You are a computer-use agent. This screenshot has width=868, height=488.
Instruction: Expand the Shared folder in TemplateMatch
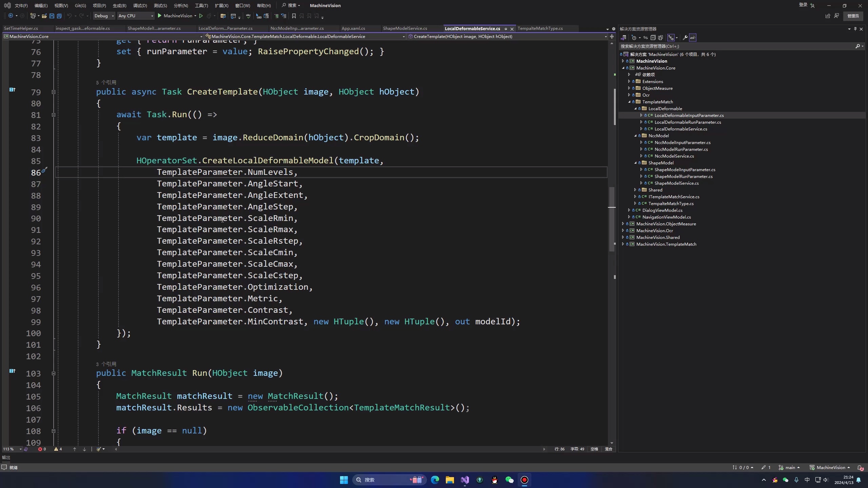[635, 190]
